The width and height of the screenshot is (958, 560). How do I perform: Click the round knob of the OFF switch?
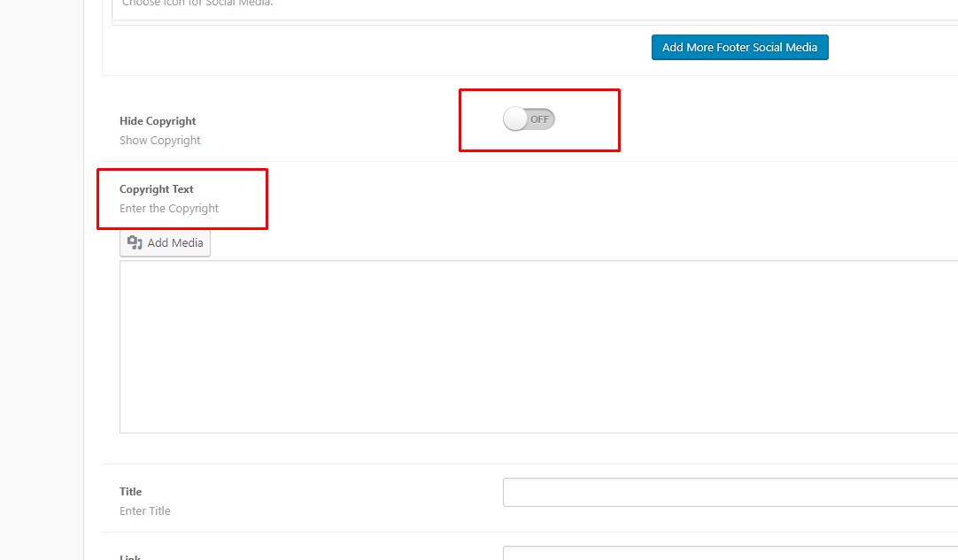click(515, 119)
